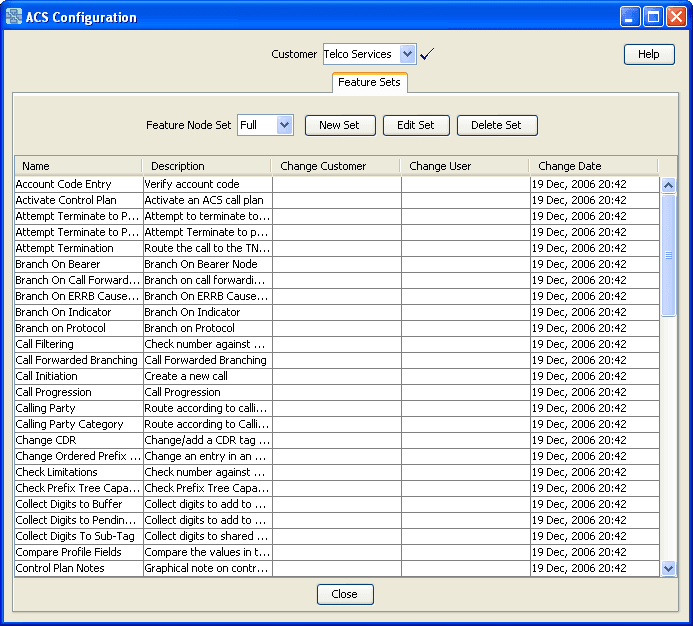Sort by the Name column header
Viewport: 693px width, 626px height.
[78, 166]
